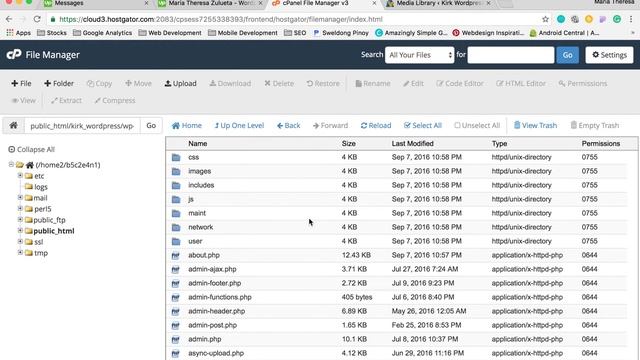Viewport: 640px width, 360px height.
Task: Check Select All files
Action: [x=423, y=125]
